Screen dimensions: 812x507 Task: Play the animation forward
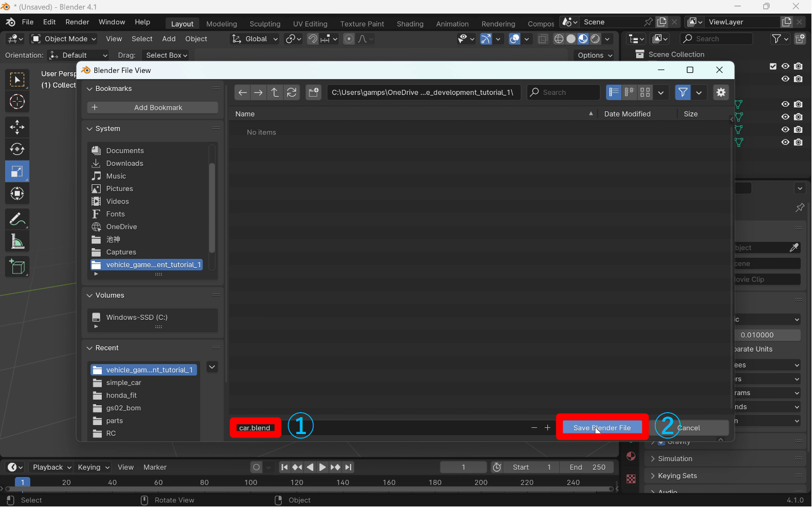click(322, 467)
